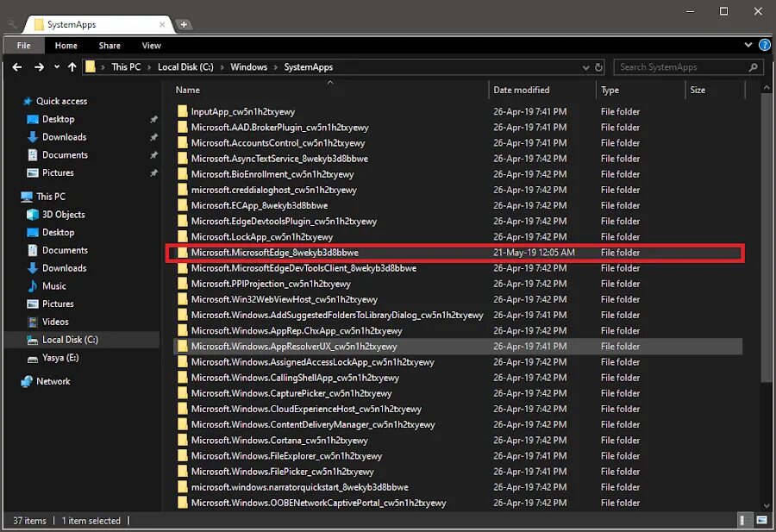
Task: Click the back navigation arrow
Action: click(x=16, y=66)
